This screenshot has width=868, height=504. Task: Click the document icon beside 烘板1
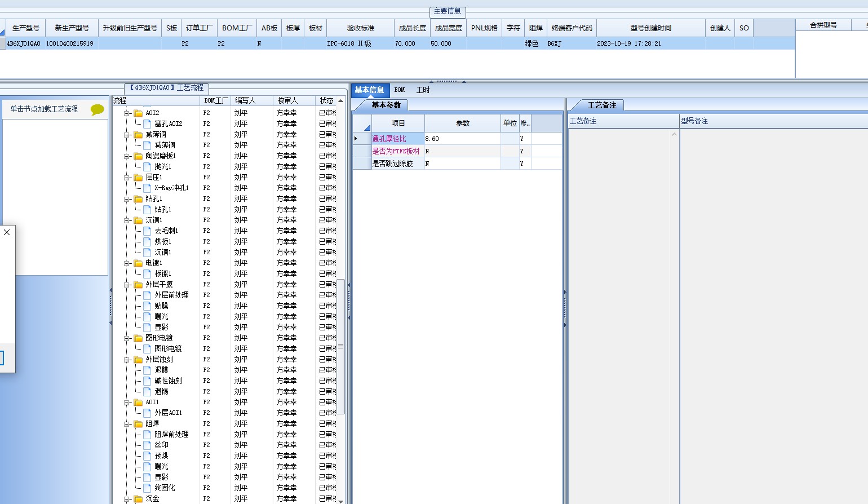pyautogui.click(x=147, y=241)
